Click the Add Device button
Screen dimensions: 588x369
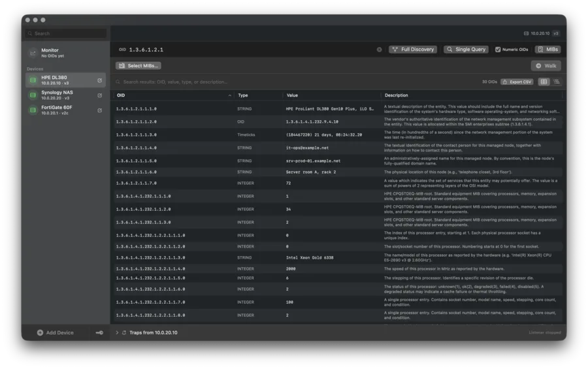(56, 332)
